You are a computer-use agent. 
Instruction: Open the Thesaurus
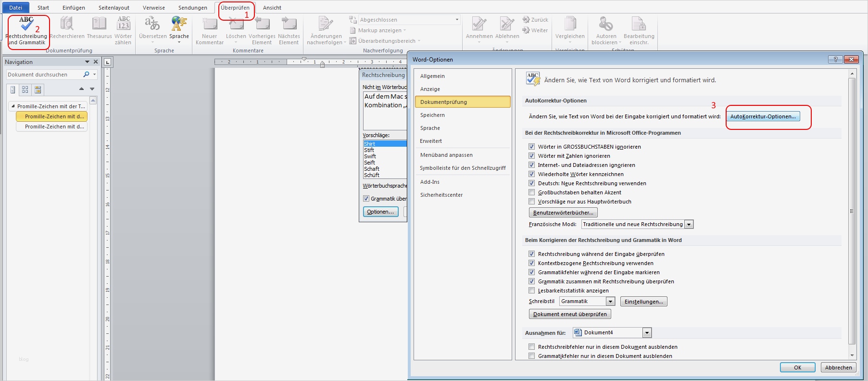99,24
